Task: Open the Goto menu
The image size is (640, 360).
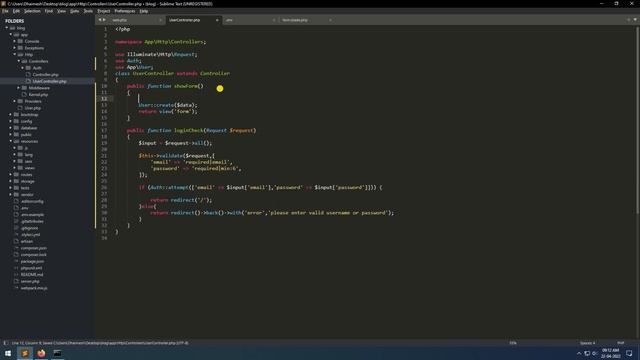Action: [x=75, y=11]
